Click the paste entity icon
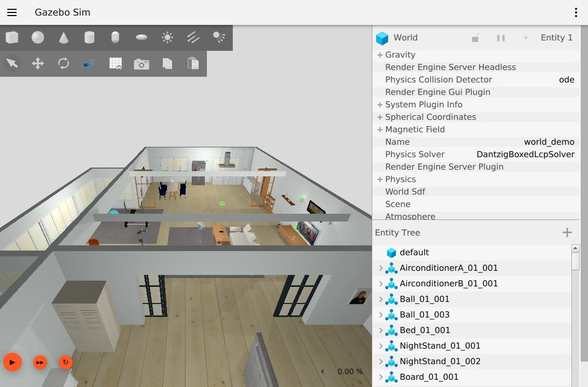Image resolution: width=588 pixels, height=387 pixels. coord(193,63)
